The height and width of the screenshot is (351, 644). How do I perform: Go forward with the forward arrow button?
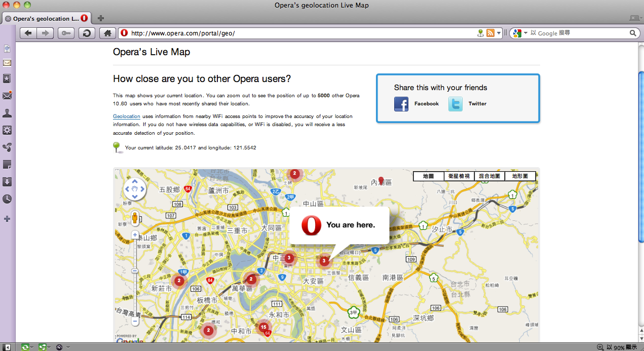point(45,33)
